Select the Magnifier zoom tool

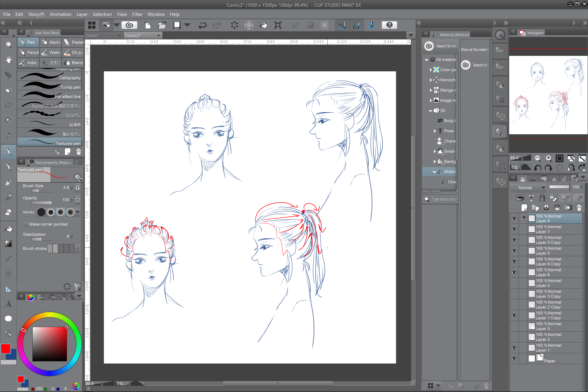click(x=8, y=45)
